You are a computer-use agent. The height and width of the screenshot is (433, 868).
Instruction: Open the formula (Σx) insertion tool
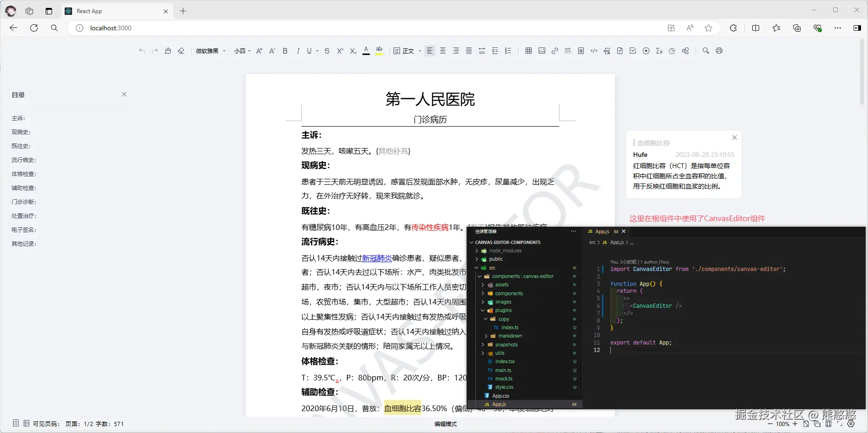click(x=659, y=51)
